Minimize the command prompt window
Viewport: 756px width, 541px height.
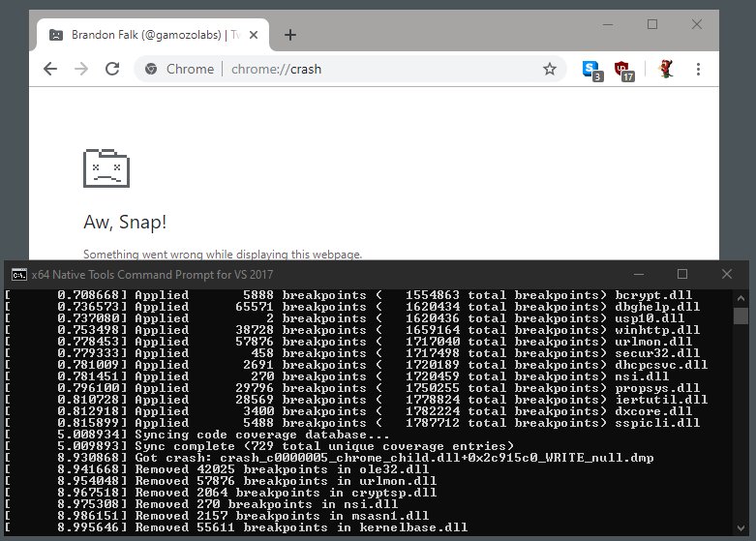639,274
